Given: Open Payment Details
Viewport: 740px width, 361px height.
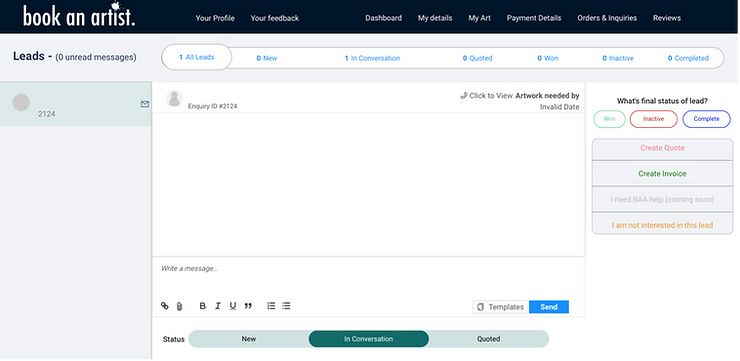Looking at the screenshot, I should point(534,18).
